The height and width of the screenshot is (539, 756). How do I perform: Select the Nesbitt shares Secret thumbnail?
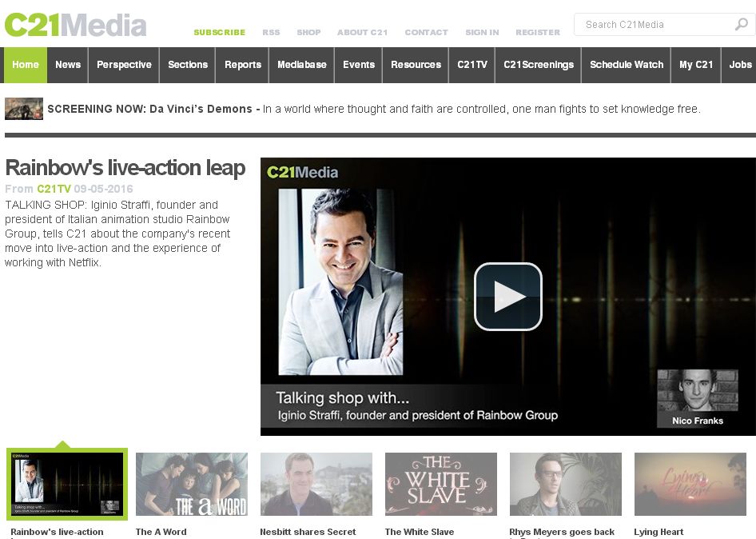[316, 484]
